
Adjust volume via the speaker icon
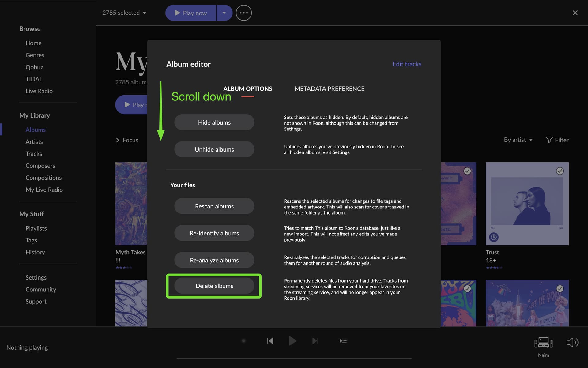click(x=572, y=342)
